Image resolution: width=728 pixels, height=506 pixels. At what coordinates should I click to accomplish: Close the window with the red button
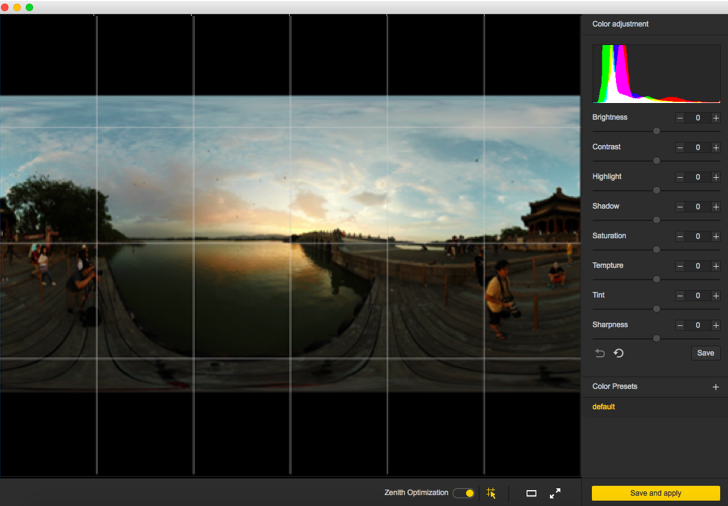(x=5, y=7)
